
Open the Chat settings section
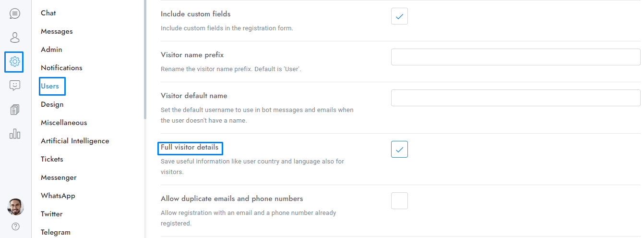point(48,13)
